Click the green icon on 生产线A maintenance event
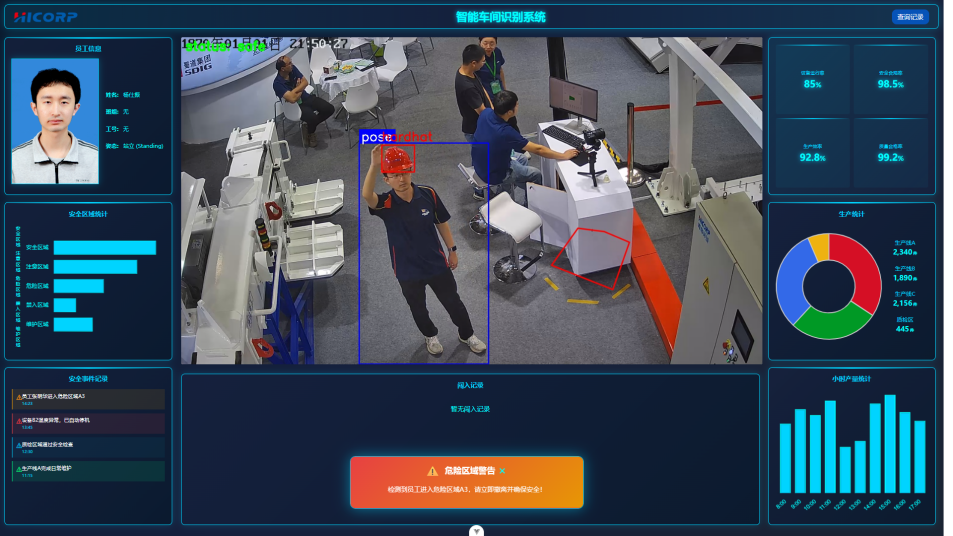The image size is (953, 536). (18, 468)
